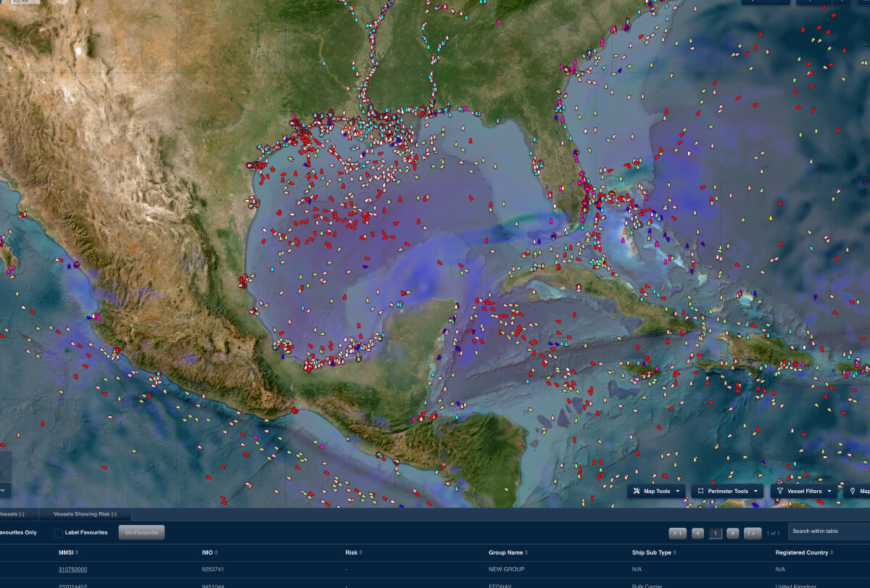Screen dimensions: 870x588
Task: Go to the next table page
Action: click(x=732, y=533)
